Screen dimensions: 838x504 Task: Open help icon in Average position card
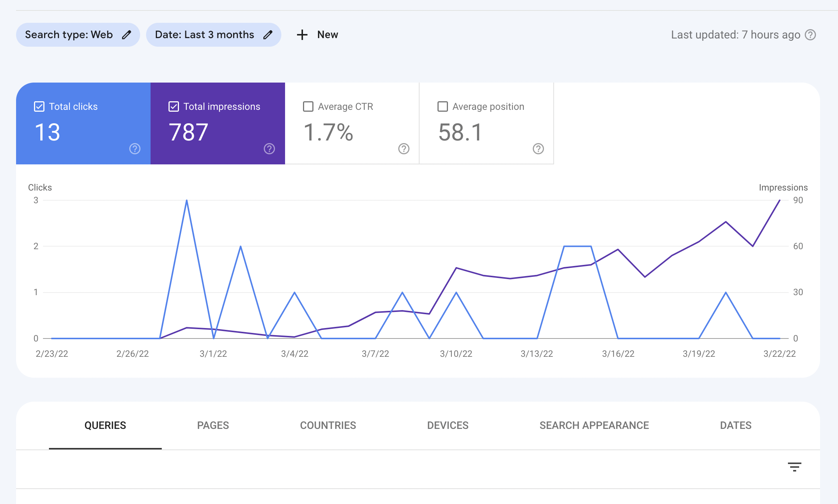pyautogui.click(x=538, y=149)
